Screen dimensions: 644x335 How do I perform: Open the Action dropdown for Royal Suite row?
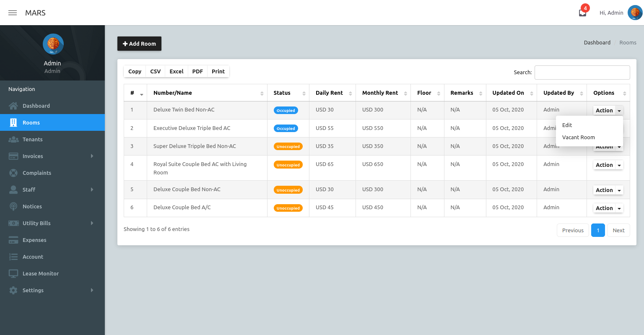point(608,165)
